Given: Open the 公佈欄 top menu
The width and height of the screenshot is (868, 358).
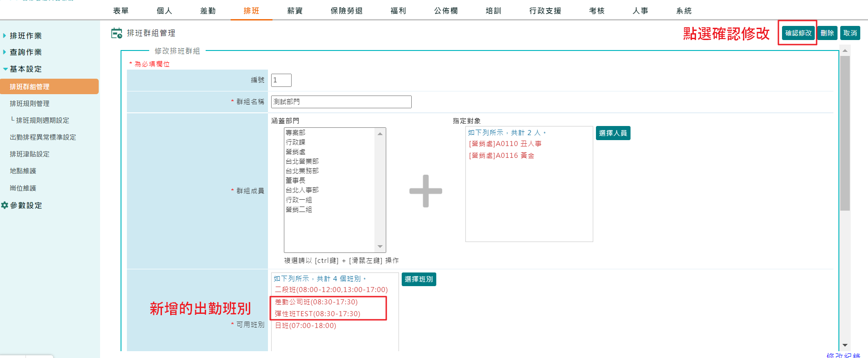Looking at the screenshot, I should pyautogui.click(x=446, y=10).
